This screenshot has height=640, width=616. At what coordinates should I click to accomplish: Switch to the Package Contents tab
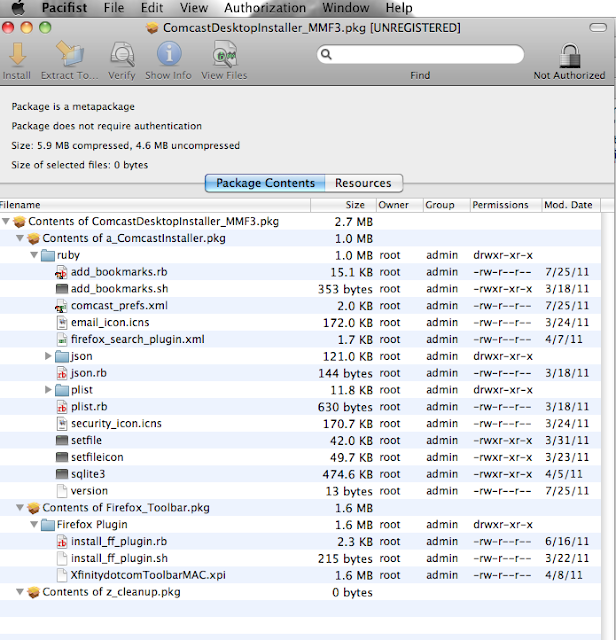tap(265, 183)
